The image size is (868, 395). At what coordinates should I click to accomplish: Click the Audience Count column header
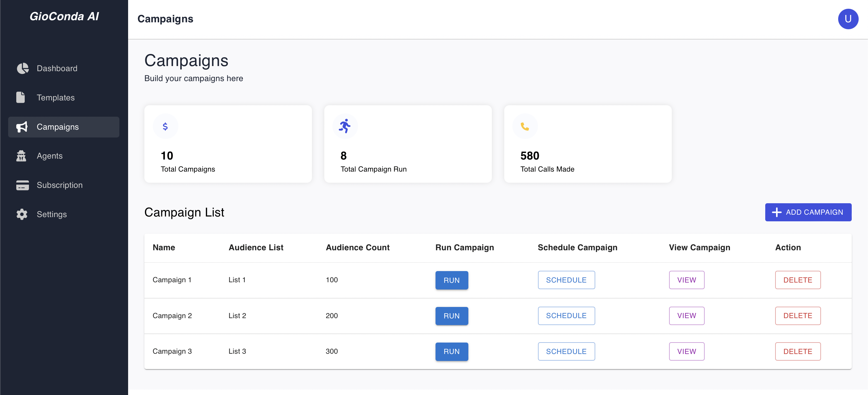point(357,247)
